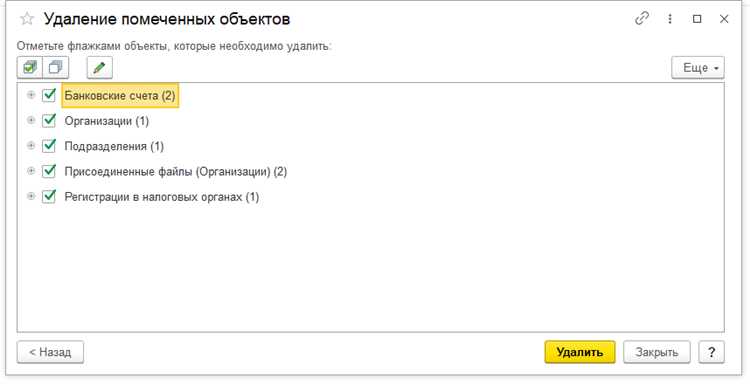Screen dimensions: 750x384
Task: Expand the Присоединенные файлы (Организации) node
Action: click(31, 171)
